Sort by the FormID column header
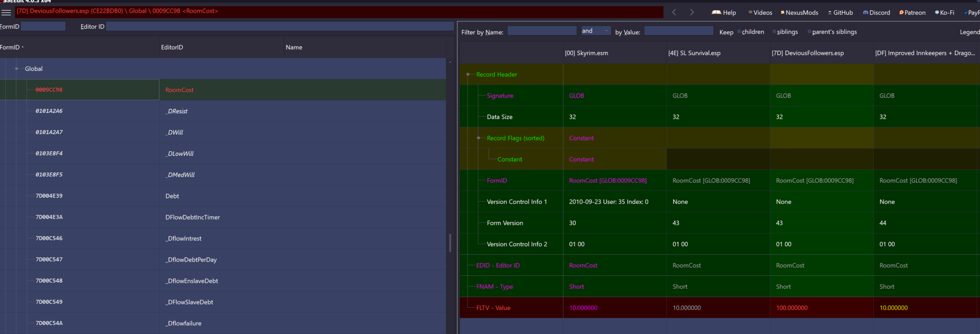 [79, 47]
